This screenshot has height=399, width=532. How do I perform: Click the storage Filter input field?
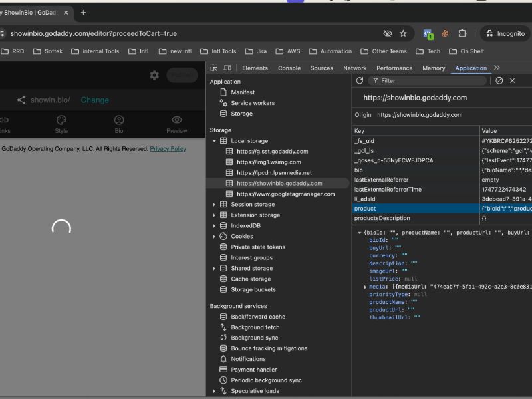point(428,80)
